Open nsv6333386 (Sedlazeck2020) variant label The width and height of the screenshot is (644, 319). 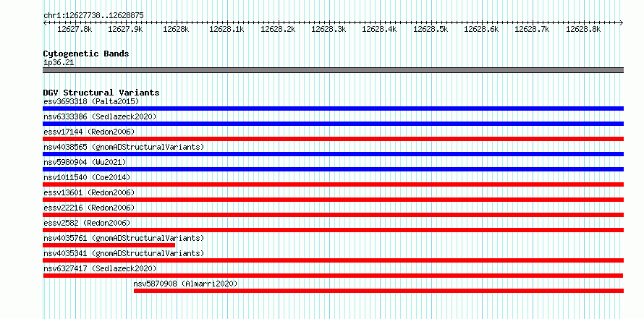pyautogui.click(x=100, y=116)
